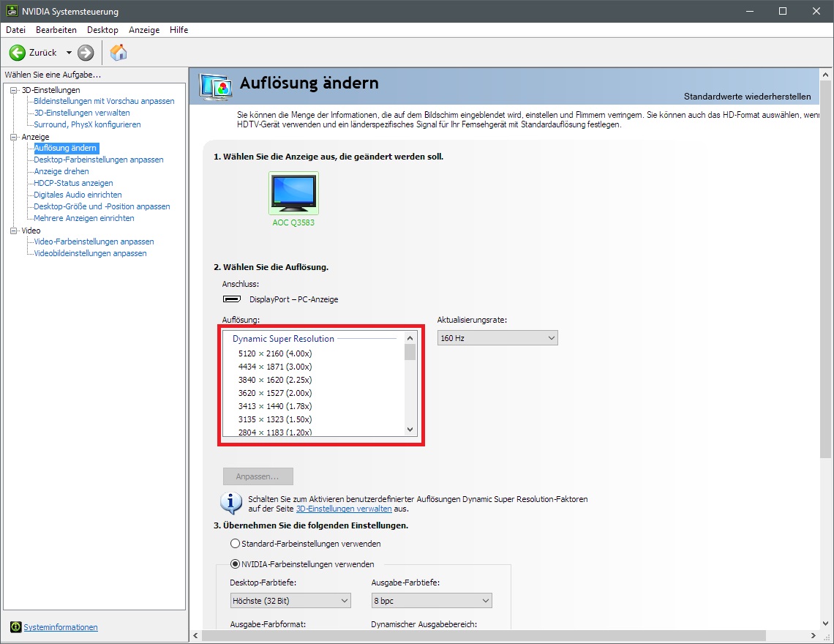Click the green Zurück back arrow icon
This screenshot has width=834, height=644.
click(17, 53)
